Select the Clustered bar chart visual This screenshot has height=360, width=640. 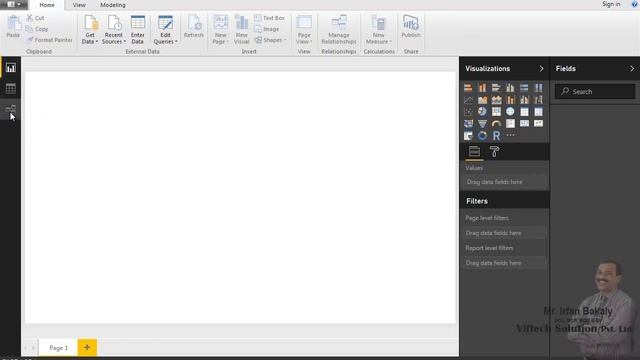496,87
